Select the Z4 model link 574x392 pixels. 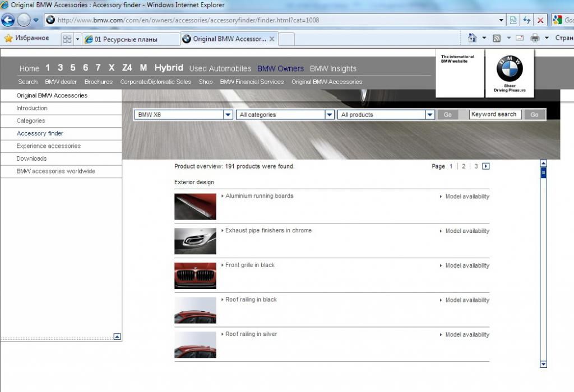127,68
